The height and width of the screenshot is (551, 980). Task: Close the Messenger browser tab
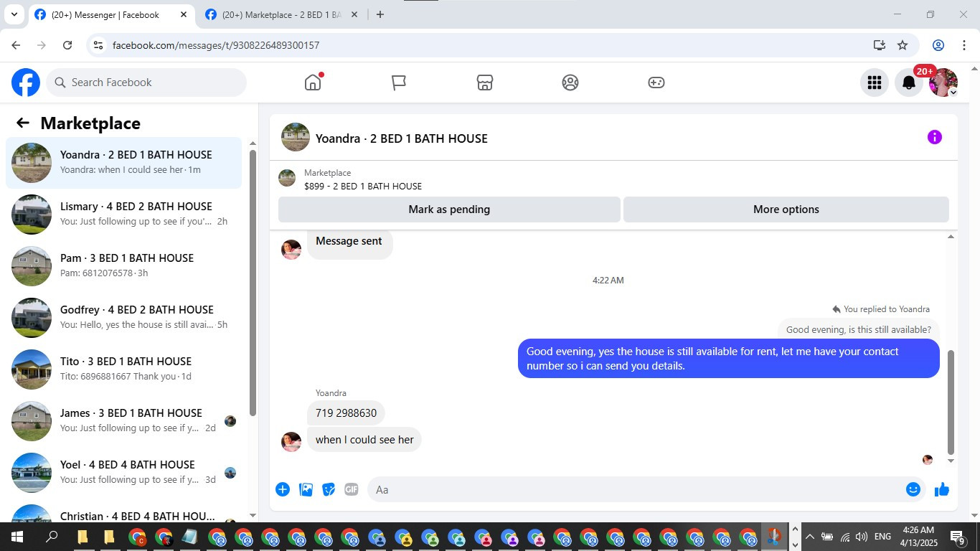pyautogui.click(x=184, y=14)
